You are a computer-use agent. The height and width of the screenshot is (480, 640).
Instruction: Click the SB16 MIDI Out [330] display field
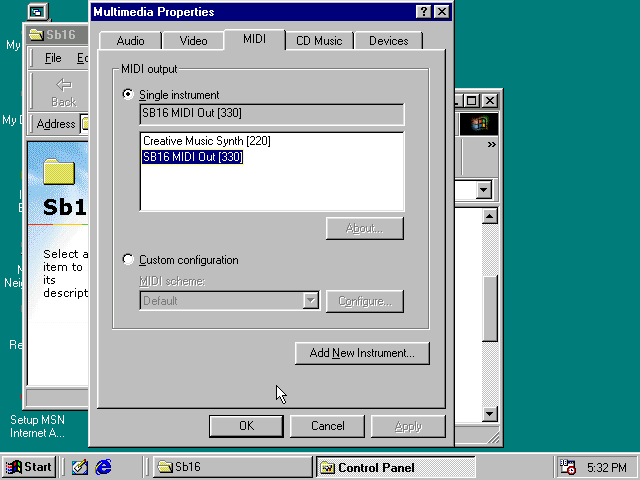(271, 114)
